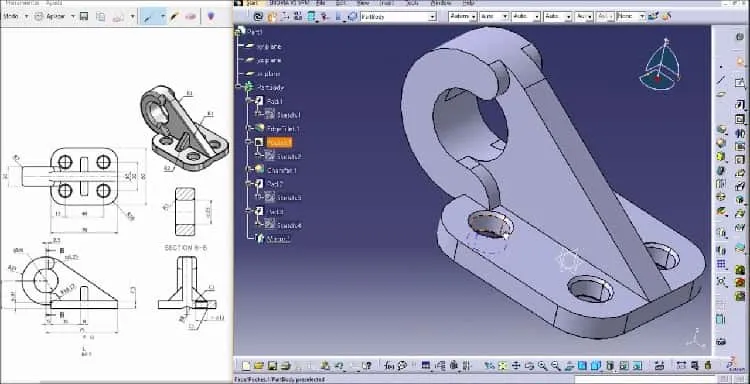This screenshot has height=384, width=750.
Task: Activate the Pan view tool
Action: (516, 366)
